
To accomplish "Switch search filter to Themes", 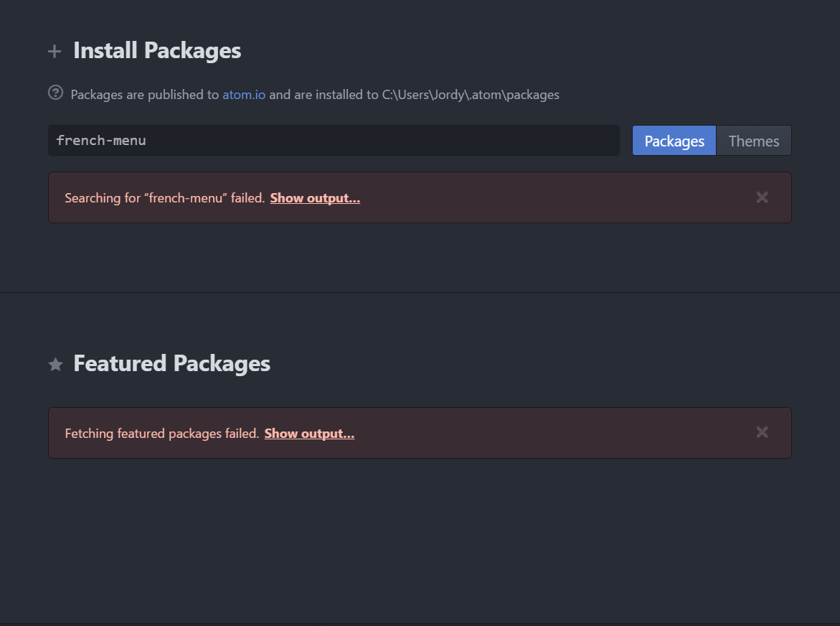I will click(753, 141).
